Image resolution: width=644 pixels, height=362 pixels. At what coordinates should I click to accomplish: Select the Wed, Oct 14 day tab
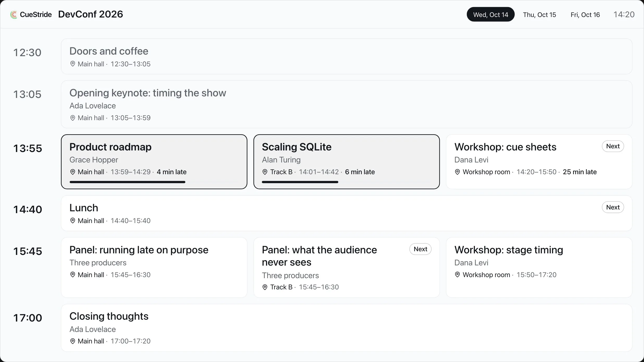pos(491,14)
